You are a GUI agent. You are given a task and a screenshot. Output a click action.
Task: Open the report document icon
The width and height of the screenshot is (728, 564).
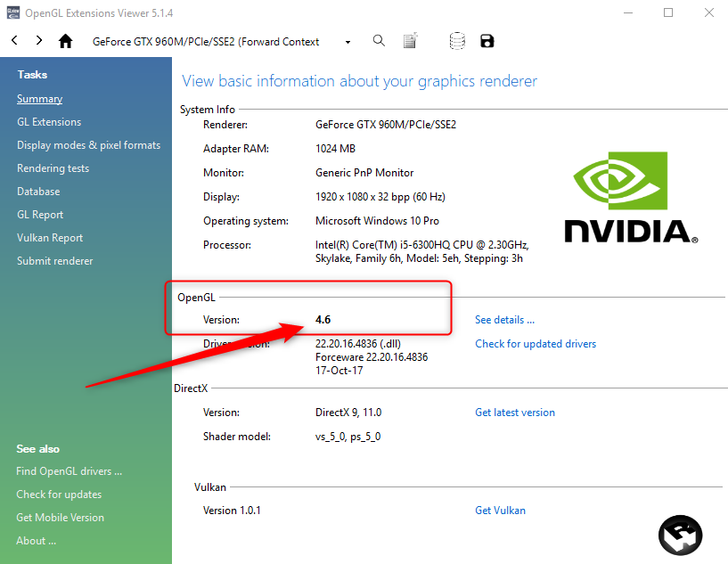(410, 41)
